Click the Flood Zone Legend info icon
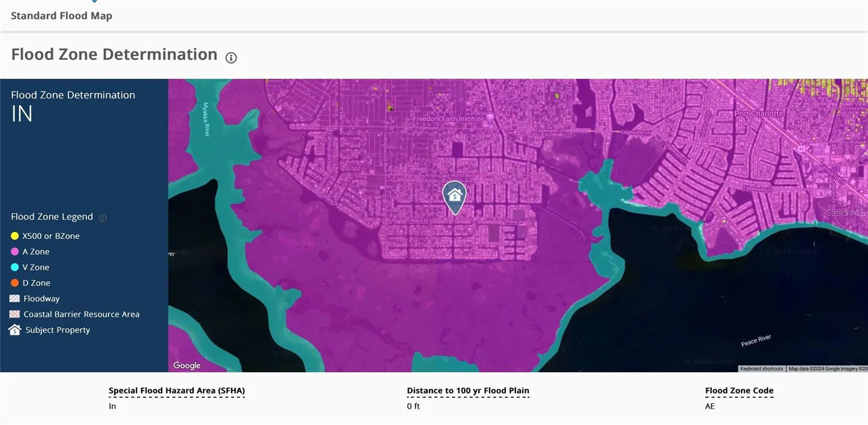The image size is (868, 425). tap(103, 218)
